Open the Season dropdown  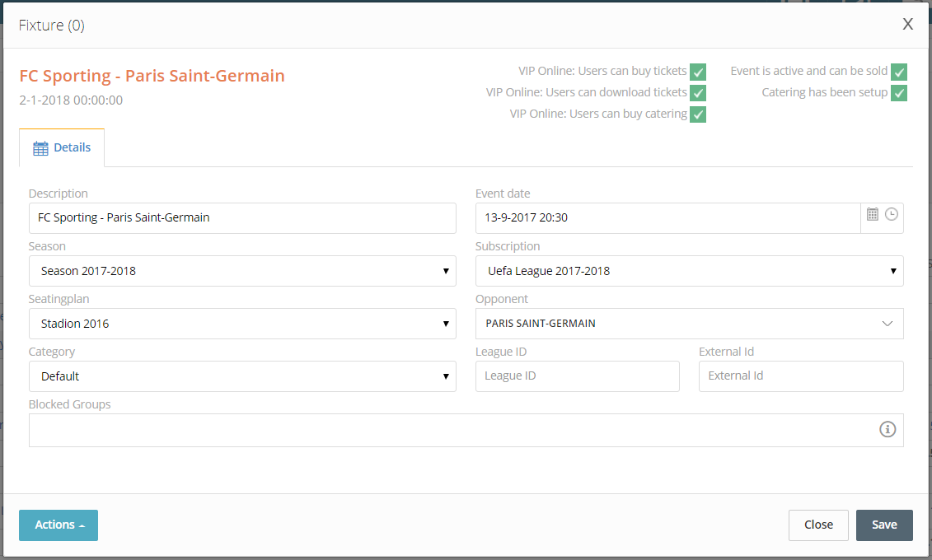point(242,271)
